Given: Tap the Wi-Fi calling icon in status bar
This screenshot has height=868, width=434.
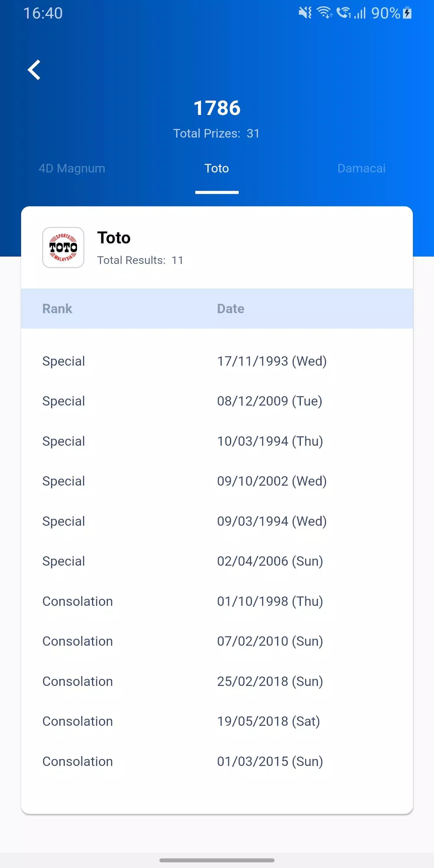Looking at the screenshot, I should pyautogui.click(x=344, y=13).
